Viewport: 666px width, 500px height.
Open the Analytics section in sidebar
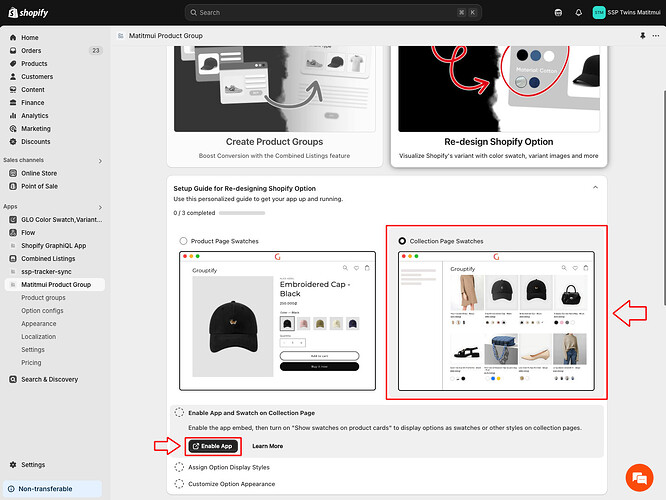pyautogui.click(x=35, y=115)
